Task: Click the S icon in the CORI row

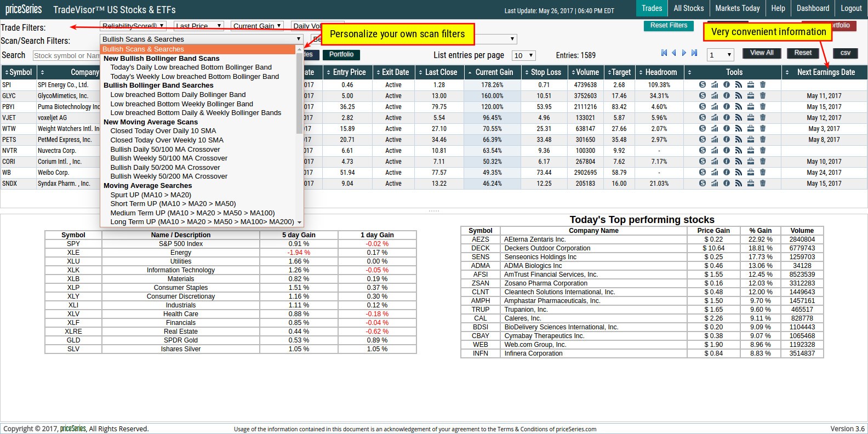Action: click(x=703, y=162)
